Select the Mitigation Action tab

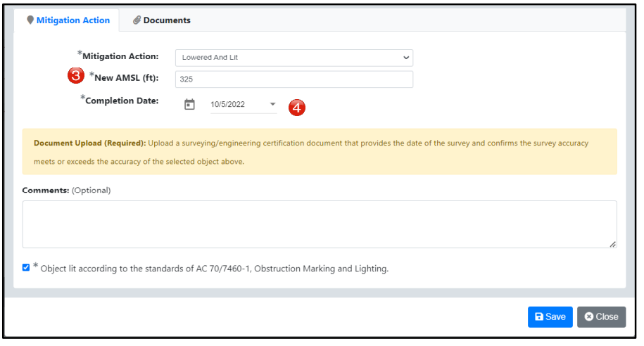pyautogui.click(x=72, y=20)
